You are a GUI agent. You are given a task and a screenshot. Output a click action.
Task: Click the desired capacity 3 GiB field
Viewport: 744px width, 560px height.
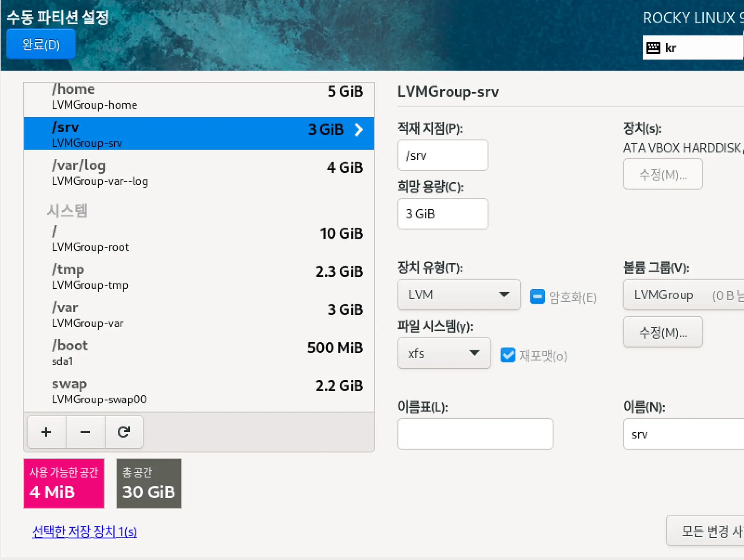[442, 214]
